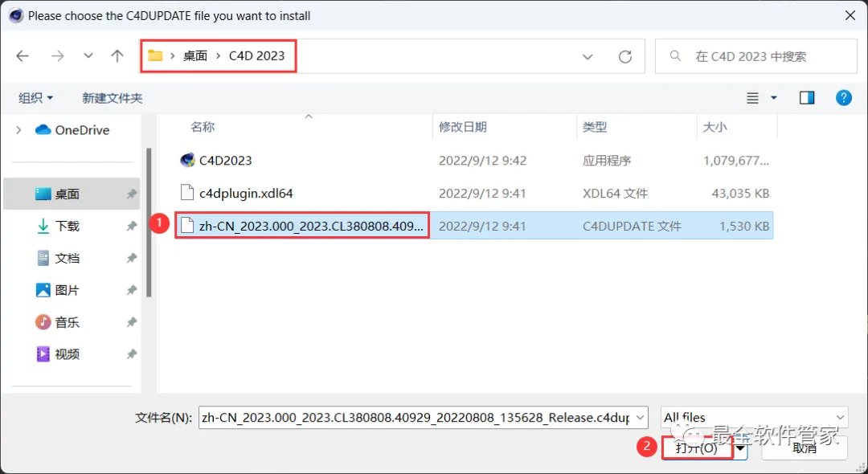Open help with the question mark icon
This screenshot has width=868, height=474.
(844, 98)
